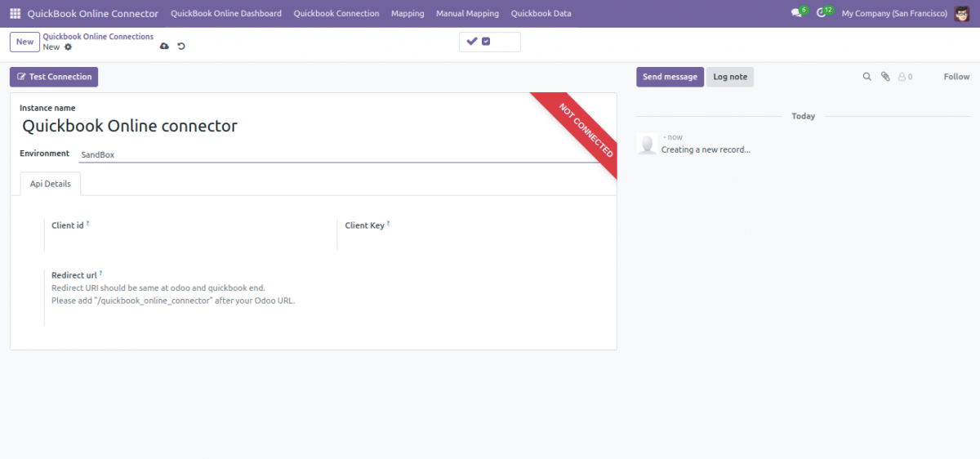
Task: Click the gear actions icon beside New
Action: click(69, 47)
